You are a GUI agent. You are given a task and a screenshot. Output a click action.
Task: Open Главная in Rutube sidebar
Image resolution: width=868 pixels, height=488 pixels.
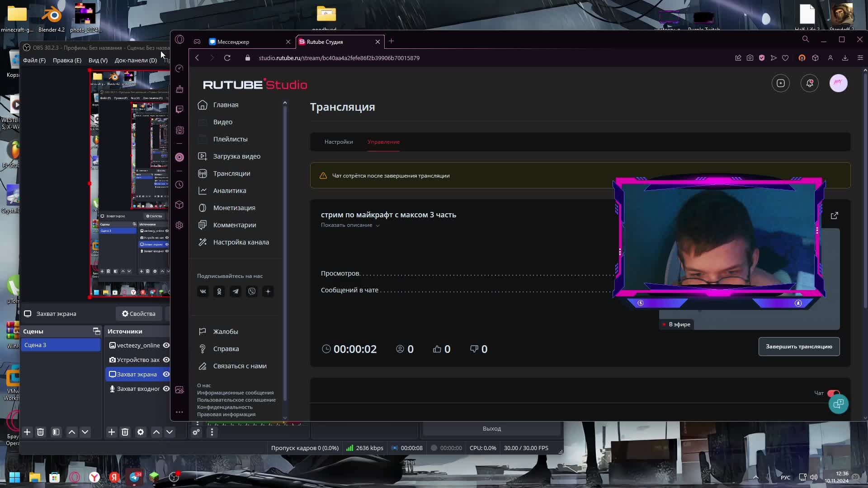click(226, 105)
